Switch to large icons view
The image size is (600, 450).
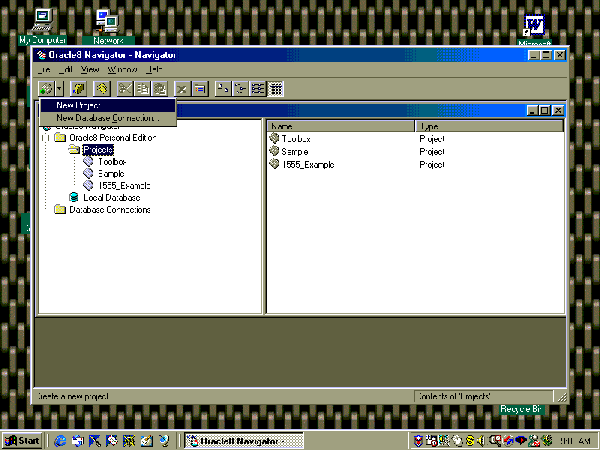coord(223,89)
